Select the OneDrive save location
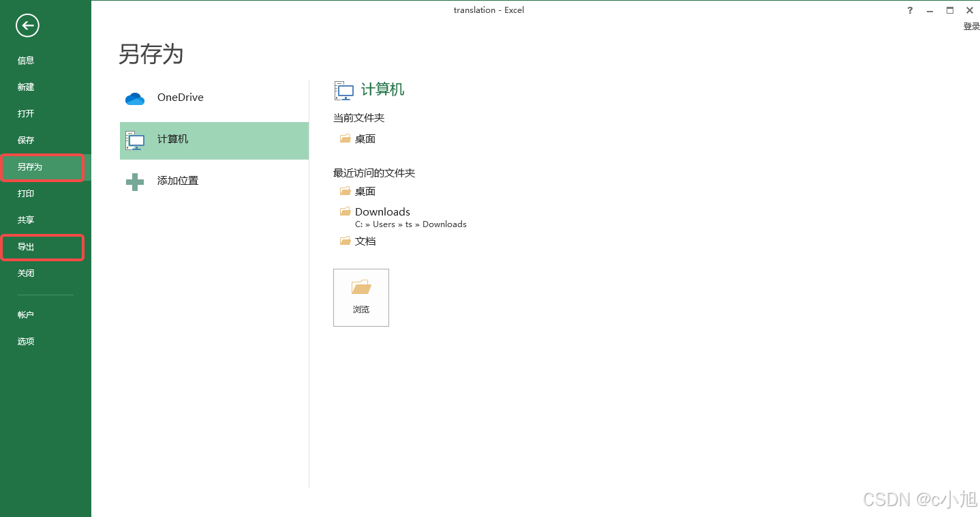 click(214, 98)
